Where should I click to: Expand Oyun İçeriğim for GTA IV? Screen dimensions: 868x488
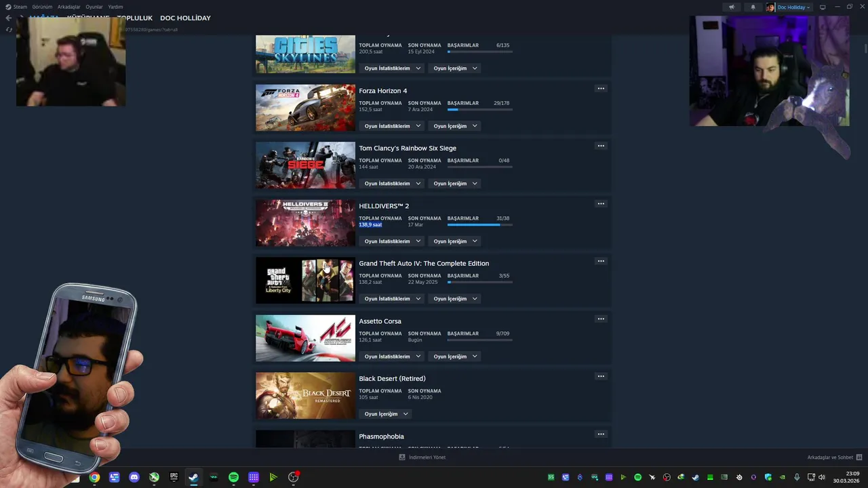454,299
